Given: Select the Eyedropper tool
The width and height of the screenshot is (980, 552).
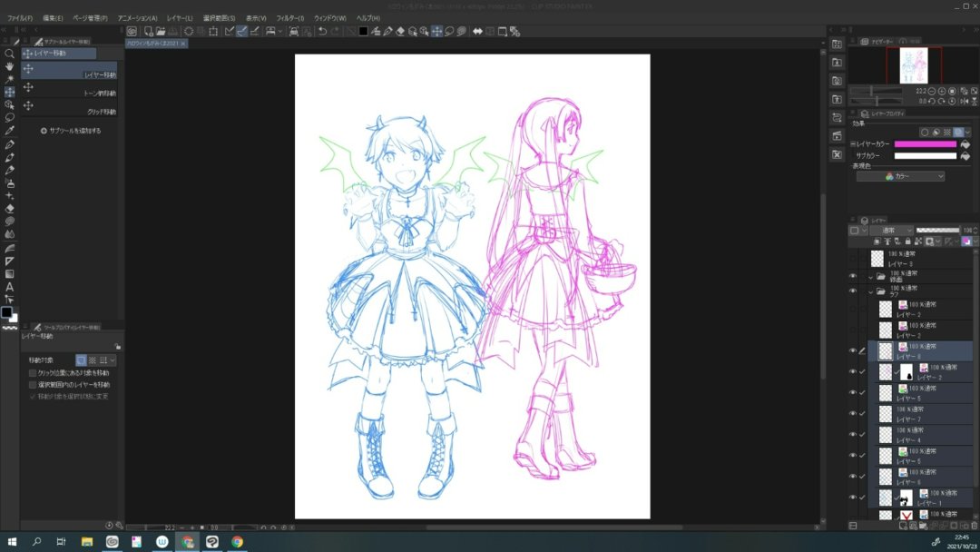Looking at the screenshot, I should (9, 131).
